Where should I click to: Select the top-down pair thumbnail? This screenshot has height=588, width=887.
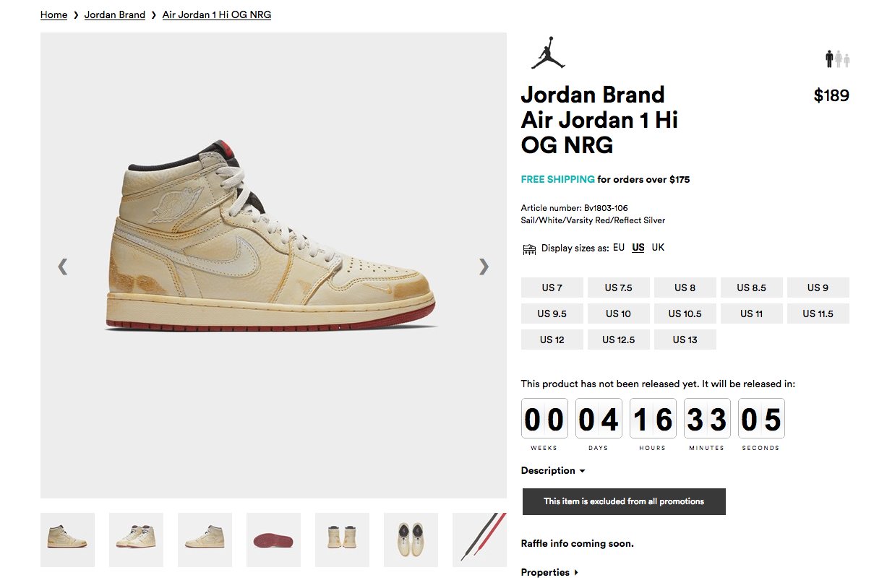pos(411,540)
